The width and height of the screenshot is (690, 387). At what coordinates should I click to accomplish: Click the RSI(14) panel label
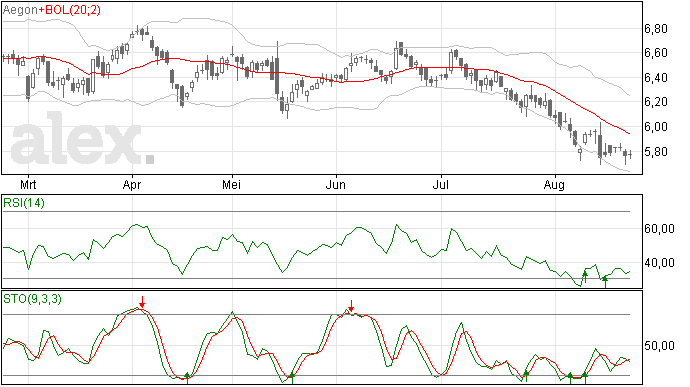(x=24, y=203)
